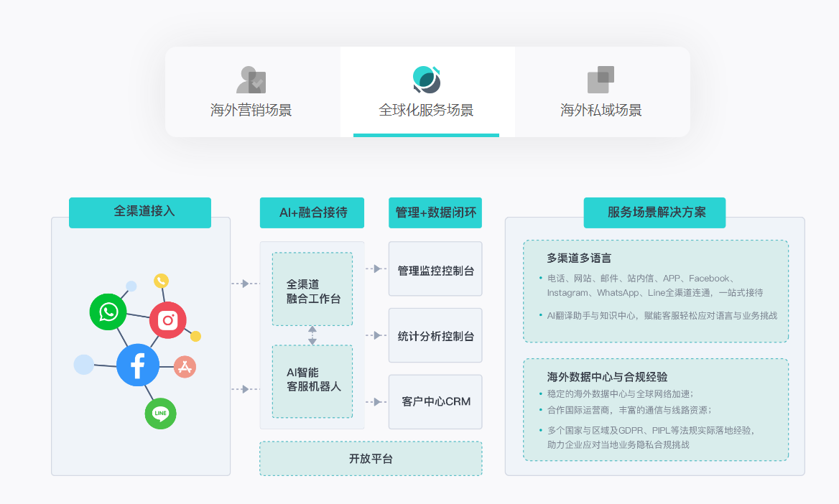
Task: Click the arrow pointing to 统计分析控制台
Action: coord(376,335)
